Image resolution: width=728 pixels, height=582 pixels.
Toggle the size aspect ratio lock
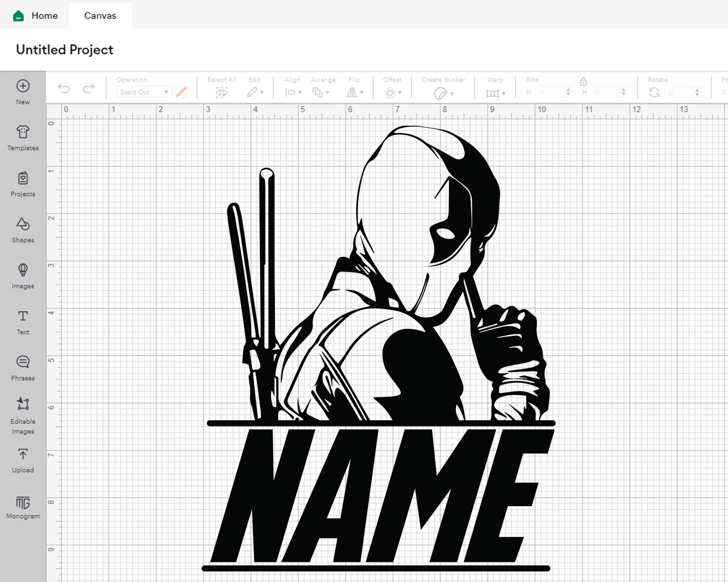(583, 81)
